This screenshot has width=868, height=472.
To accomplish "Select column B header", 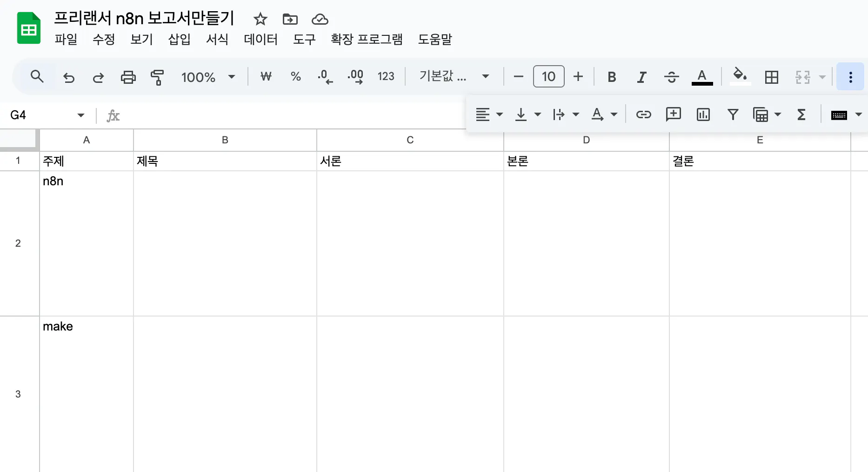I will click(x=225, y=140).
